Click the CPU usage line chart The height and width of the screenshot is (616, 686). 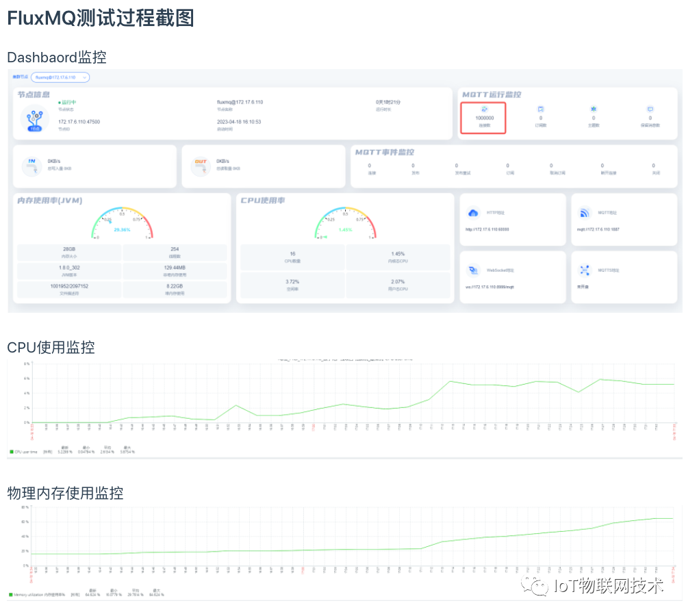pos(353,394)
